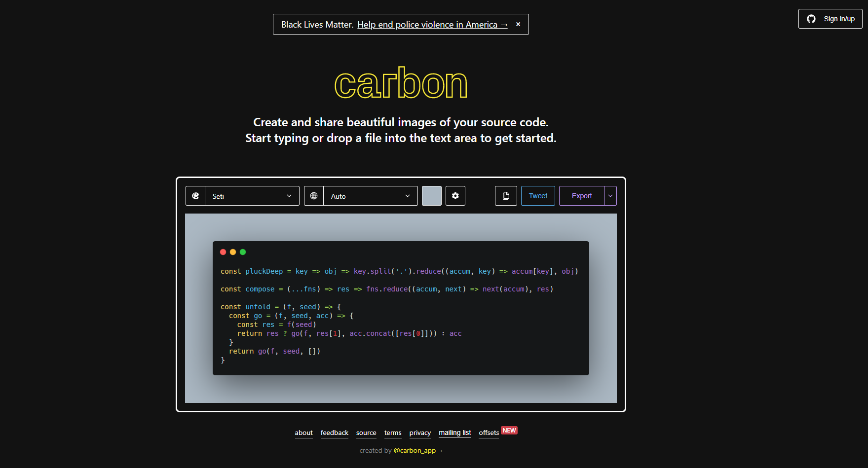868x468 pixels.
Task: Open the mailing list footer link
Action: tap(455, 433)
